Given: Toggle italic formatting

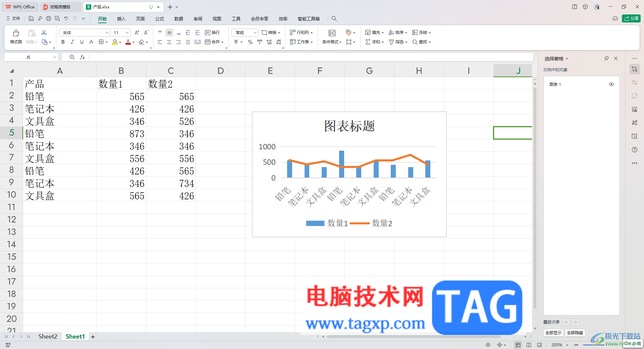Looking at the screenshot, I should click(72, 42).
